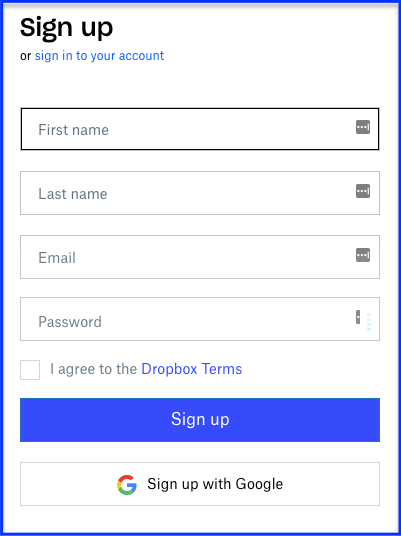Click the password strength meter bars
The image size is (401, 536).
[x=369, y=322]
